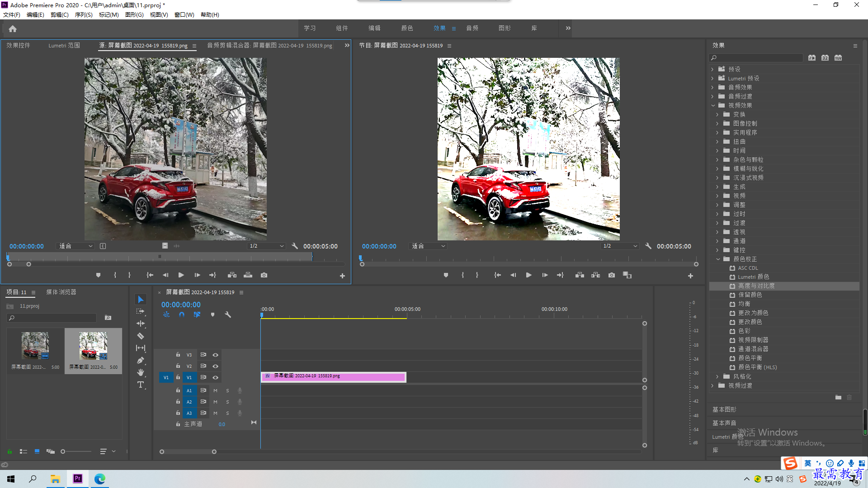Image resolution: width=868 pixels, height=488 pixels.
Task: Add marker in Program monitor
Action: point(446,275)
